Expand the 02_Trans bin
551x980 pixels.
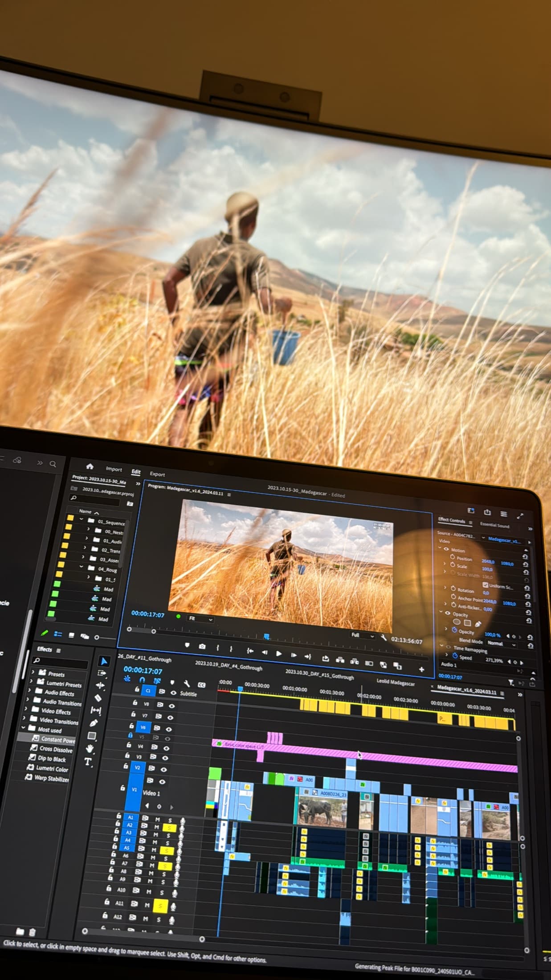point(85,548)
